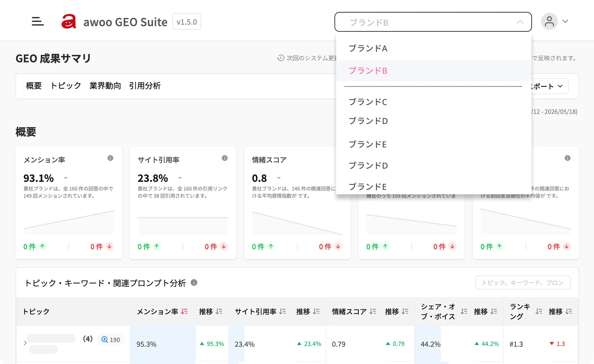Click increase arrow in サイト引用率 card
This screenshot has width=594, height=364.
point(157,246)
